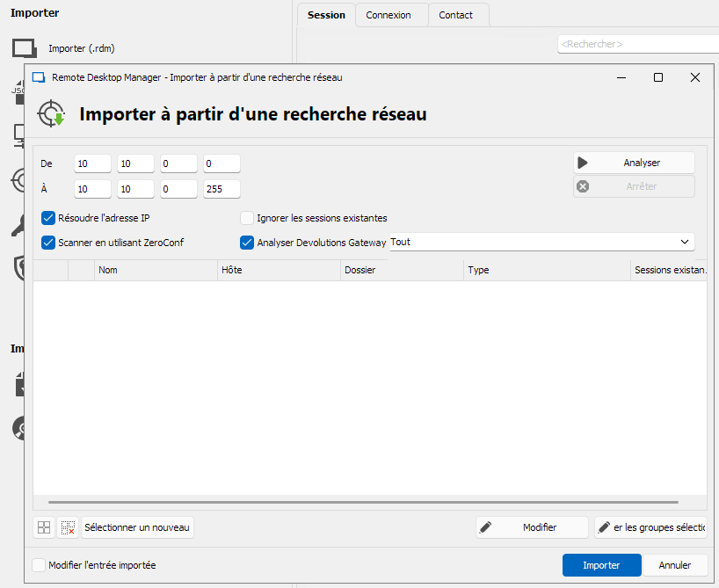Click the horizontal scrollbar under results
Image resolution: width=719 pixels, height=588 pixels.
pyautogui.click(x=352, y=502)
